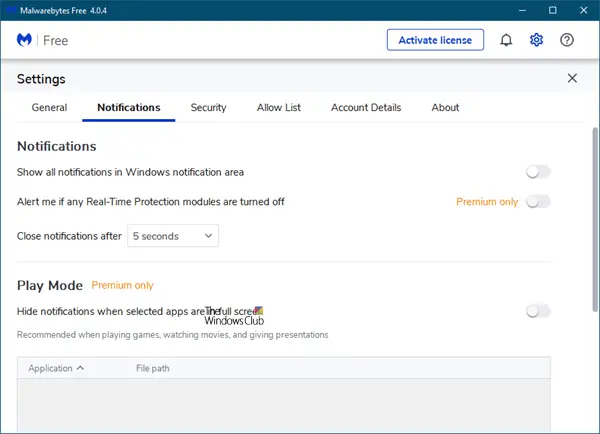Image resolution: width=600 pixels, height=434 pixels.
Task: Click the vertical scrollbar of settings
Action: (595, 219)
